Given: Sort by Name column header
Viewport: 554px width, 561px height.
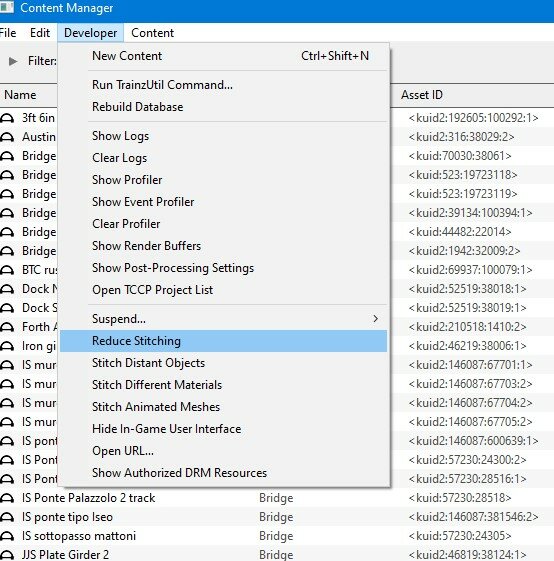Looking at the screenshot, I should pyautogui.click(x=20, y=95).
